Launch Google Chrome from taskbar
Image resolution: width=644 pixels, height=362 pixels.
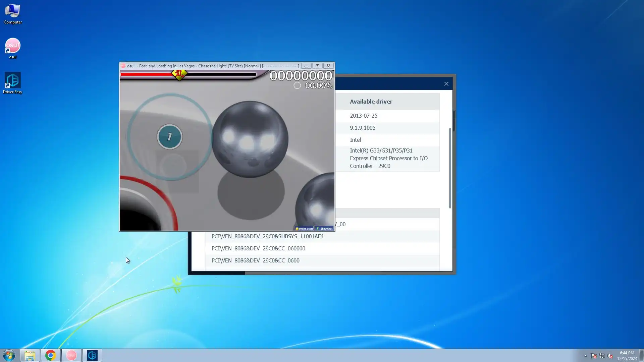50,355
